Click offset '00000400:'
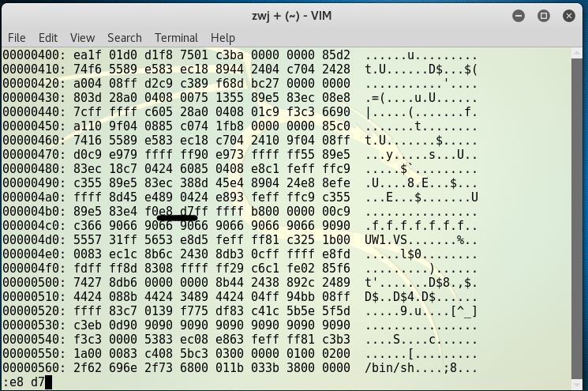This screenshot has width=588, height=391. [x=34, y=55]
